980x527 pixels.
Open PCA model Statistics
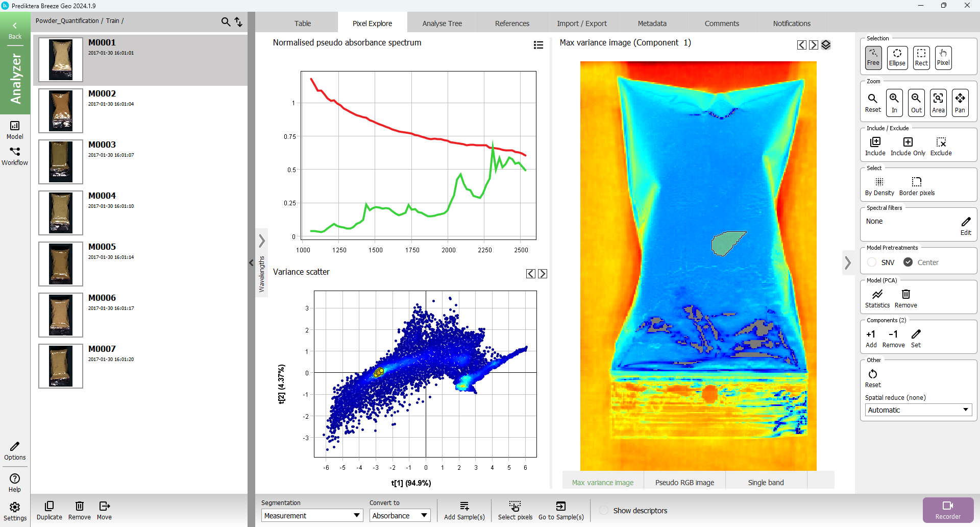[x=877, y=298]
